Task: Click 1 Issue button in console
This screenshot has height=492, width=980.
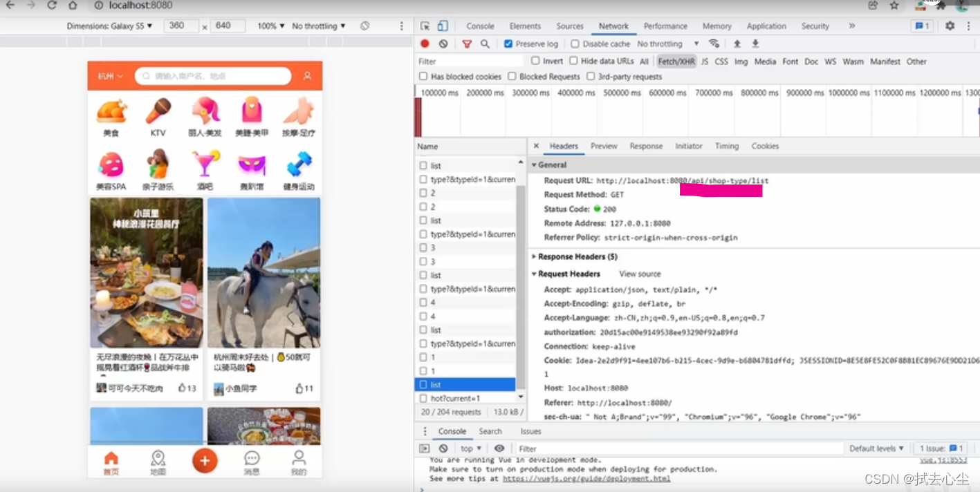Action: (x=941, y=448)
